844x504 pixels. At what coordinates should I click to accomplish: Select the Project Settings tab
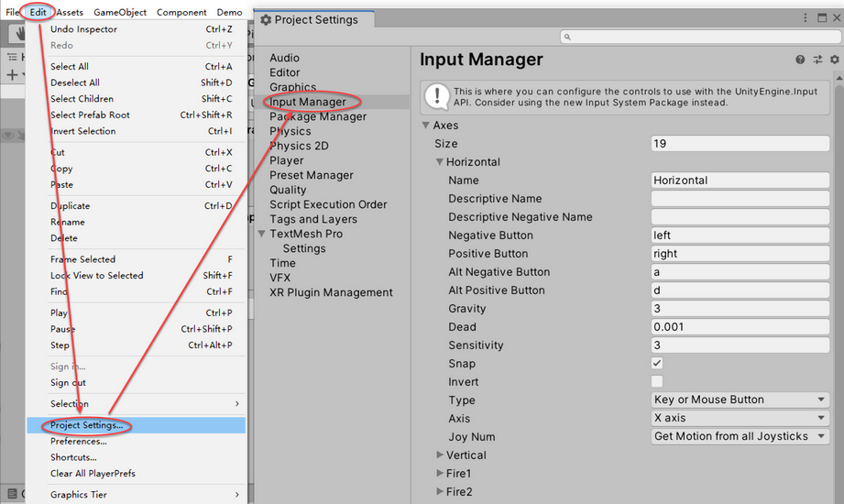[314, 19]
